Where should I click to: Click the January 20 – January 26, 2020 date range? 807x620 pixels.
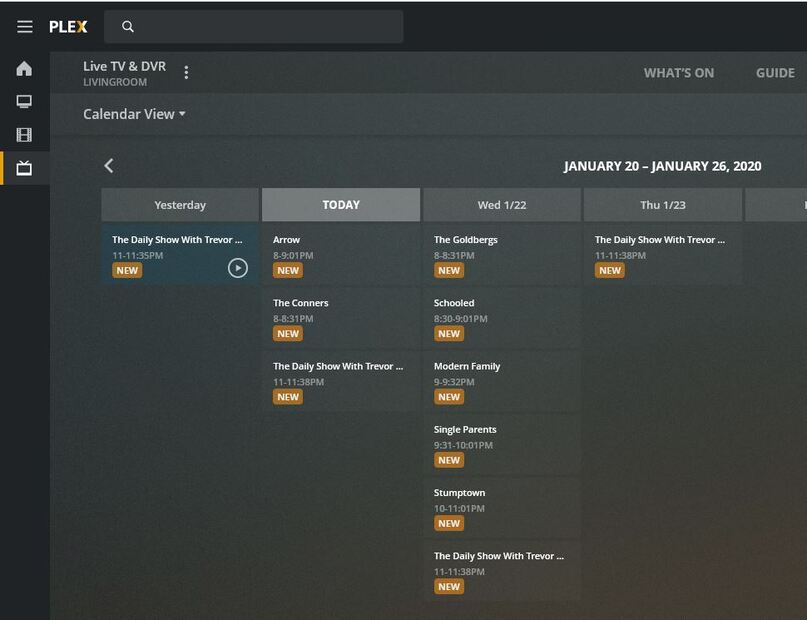coord(662,166)
